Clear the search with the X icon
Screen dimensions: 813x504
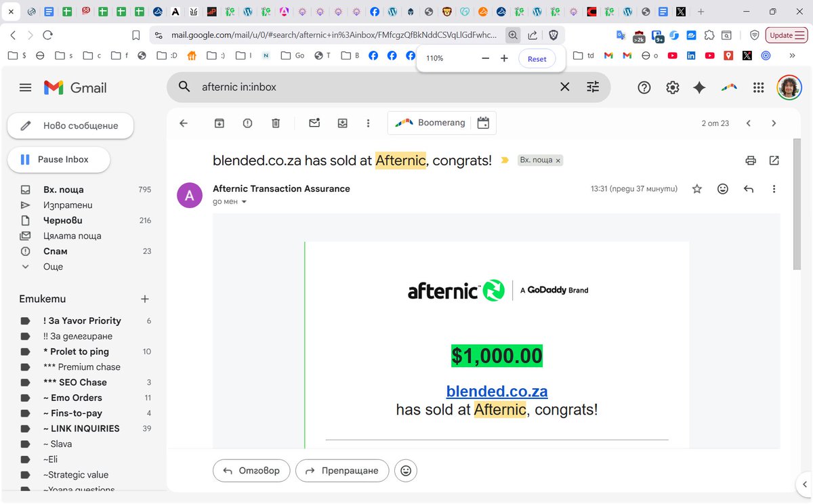click(564, 87)
